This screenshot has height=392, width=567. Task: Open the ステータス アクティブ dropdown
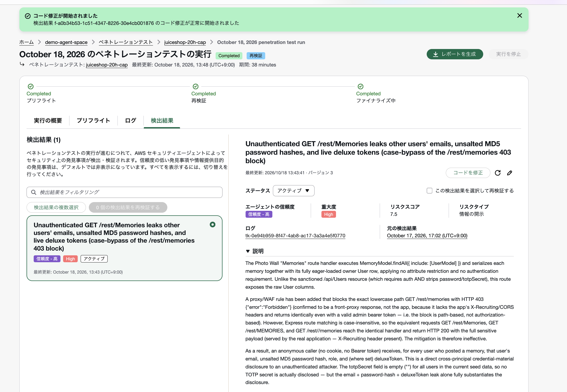click(x=294, y=191)
